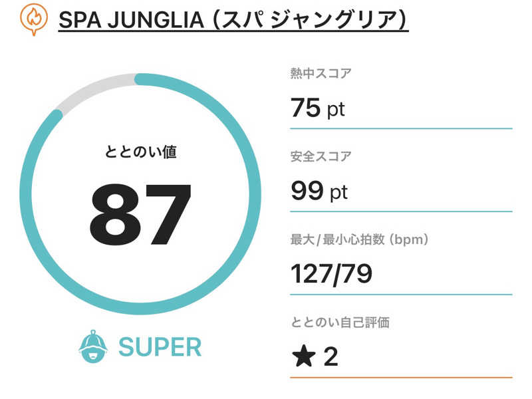Click the ととのい値 label inside the circle
The height and width of the screenshot is (399, 532).
[x=140, y=152]
